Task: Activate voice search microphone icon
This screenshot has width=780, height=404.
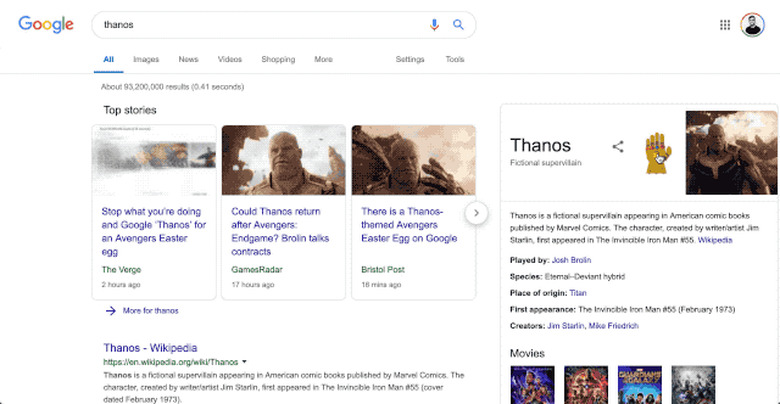Action: 434,24
